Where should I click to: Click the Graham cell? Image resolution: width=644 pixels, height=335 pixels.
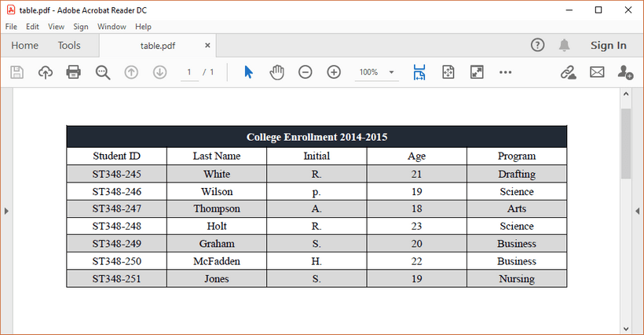pyautogui.click(x=217, y=244)
